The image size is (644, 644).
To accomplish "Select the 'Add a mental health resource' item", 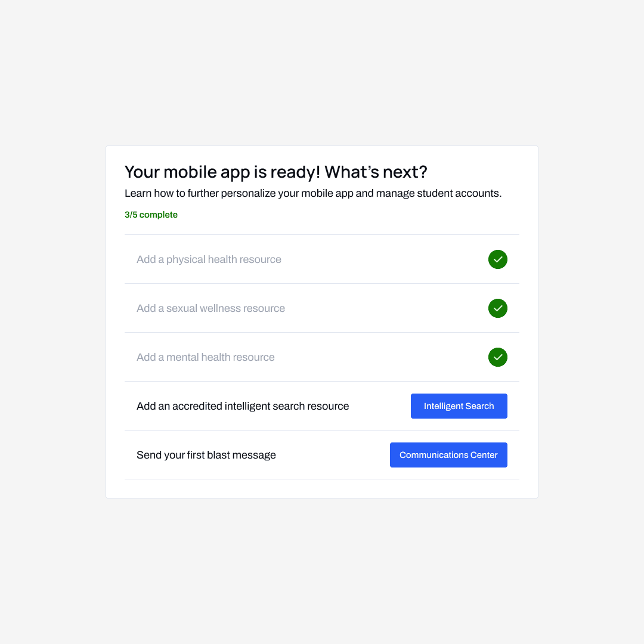I will (x=205, y=357).
